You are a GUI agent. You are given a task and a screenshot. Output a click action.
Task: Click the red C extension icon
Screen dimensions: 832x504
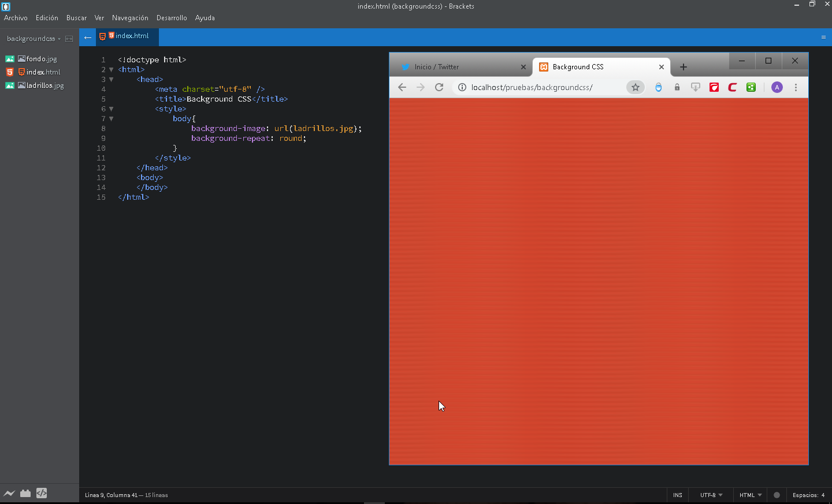click(x=732, y=87)
